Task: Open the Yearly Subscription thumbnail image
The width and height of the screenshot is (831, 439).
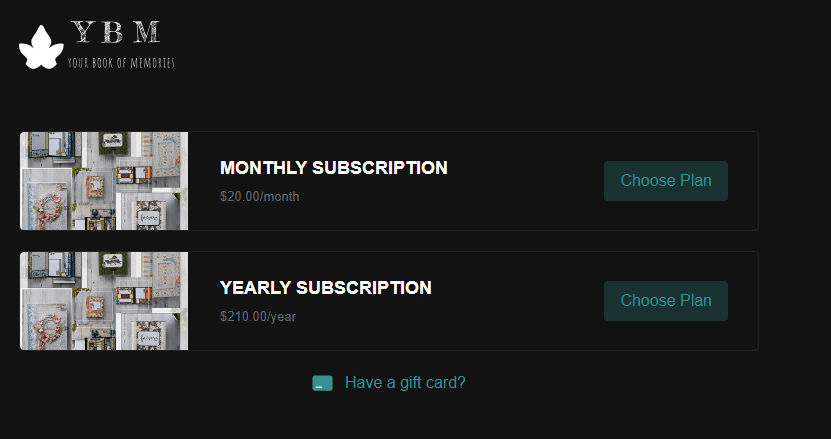Action: pyautogui.click(x=104, y=301)
